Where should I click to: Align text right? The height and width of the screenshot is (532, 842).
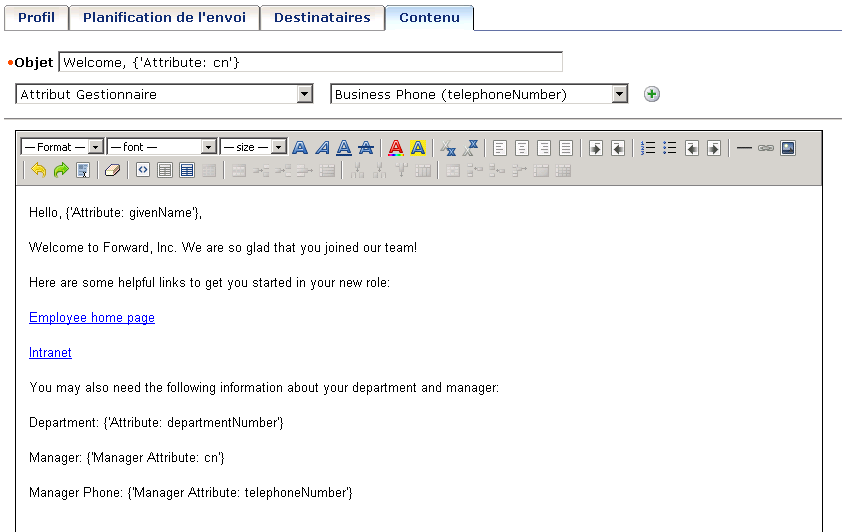543,148
